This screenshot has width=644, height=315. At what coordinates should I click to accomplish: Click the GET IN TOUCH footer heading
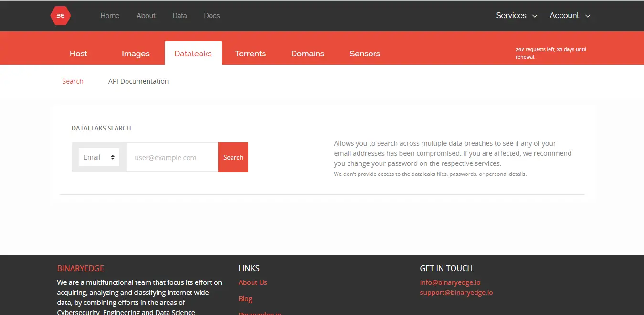click(x=446, y=268)
